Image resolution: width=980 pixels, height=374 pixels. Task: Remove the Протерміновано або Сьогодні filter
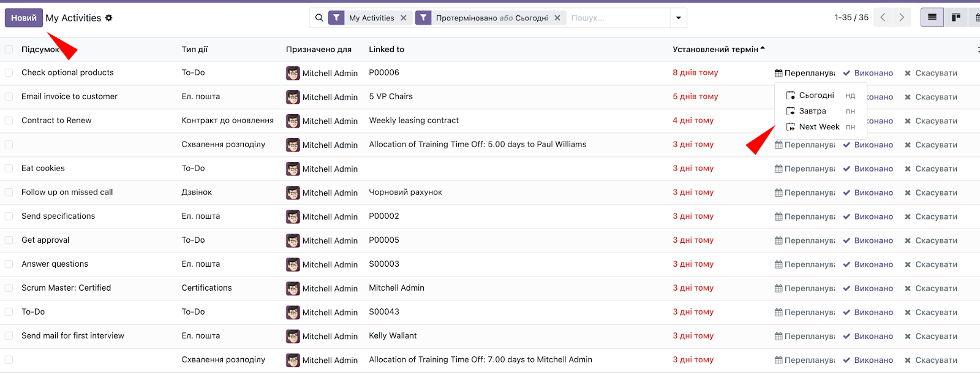tap(557, 18)
